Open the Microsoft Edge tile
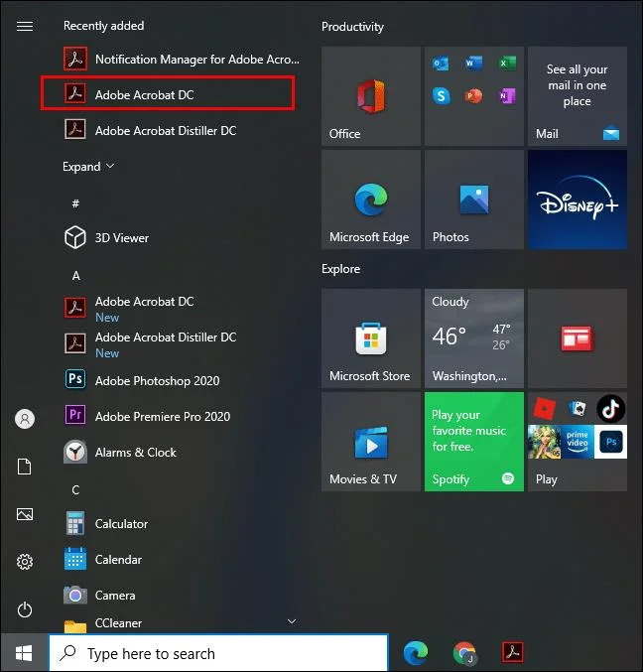Image resolution: width=643 pixels, height=672 pixels. [x=371, y=200]
